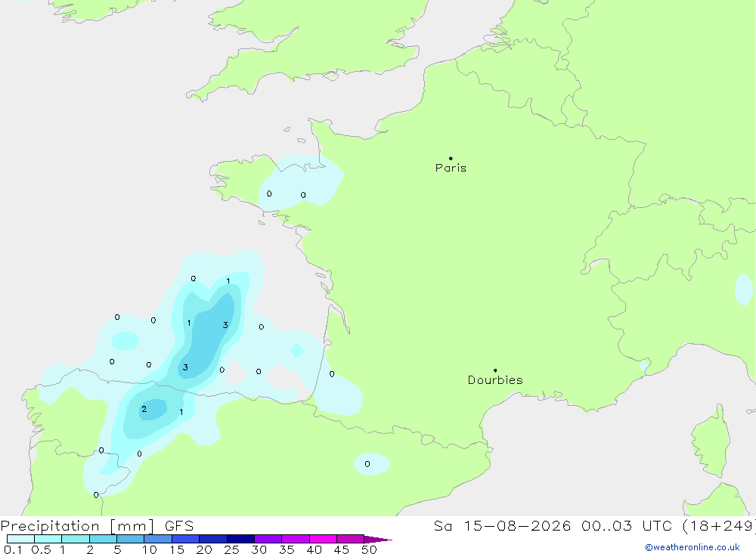The image size is (756, 554).
Task: Click the legend value label 50
Action: click(x=369, y=549)
